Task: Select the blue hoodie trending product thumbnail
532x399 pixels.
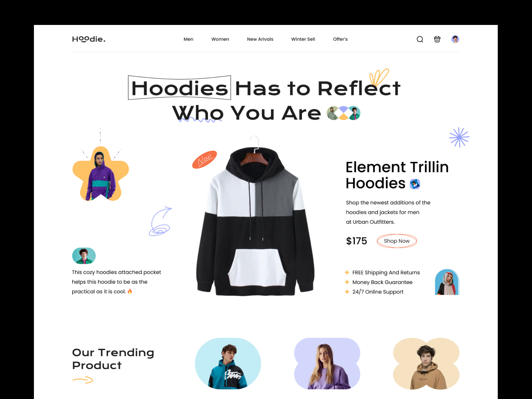Action: tap(228, 363)
